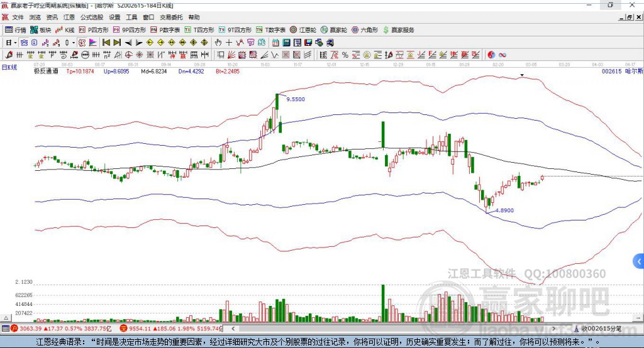Select the red pencil drawing tool

coord(9,55)
